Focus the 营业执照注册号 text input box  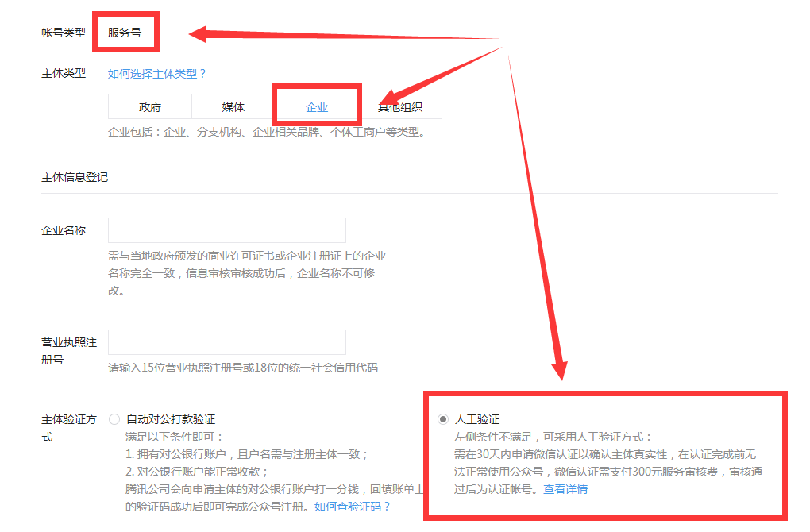(x=226, y=342)
